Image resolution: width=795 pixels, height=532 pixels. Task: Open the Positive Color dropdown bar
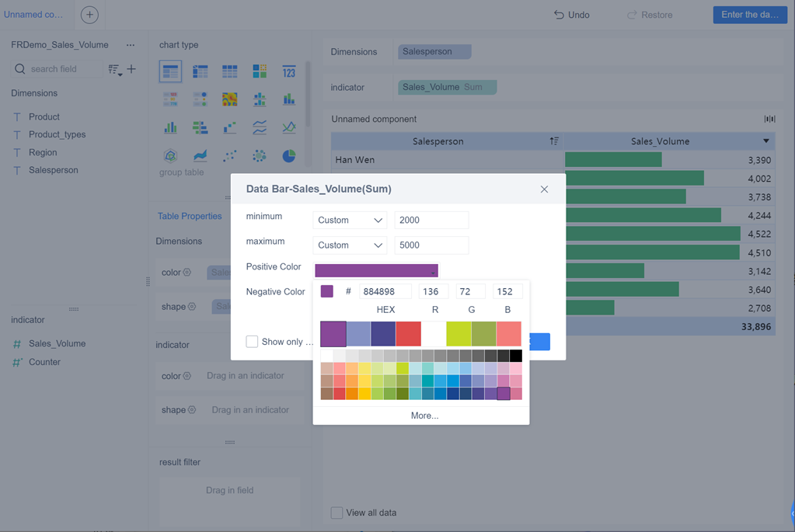tap(376, 270)
